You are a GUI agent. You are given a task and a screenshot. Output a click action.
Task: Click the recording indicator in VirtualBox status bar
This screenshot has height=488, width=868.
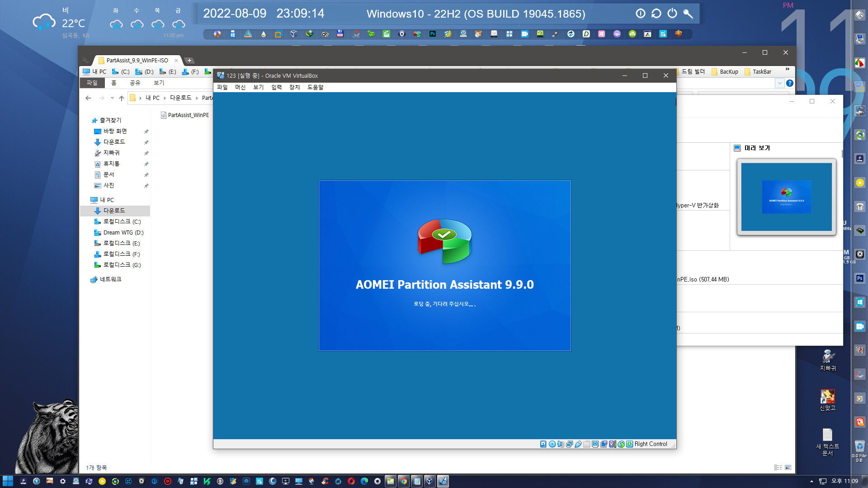(604, 444)
